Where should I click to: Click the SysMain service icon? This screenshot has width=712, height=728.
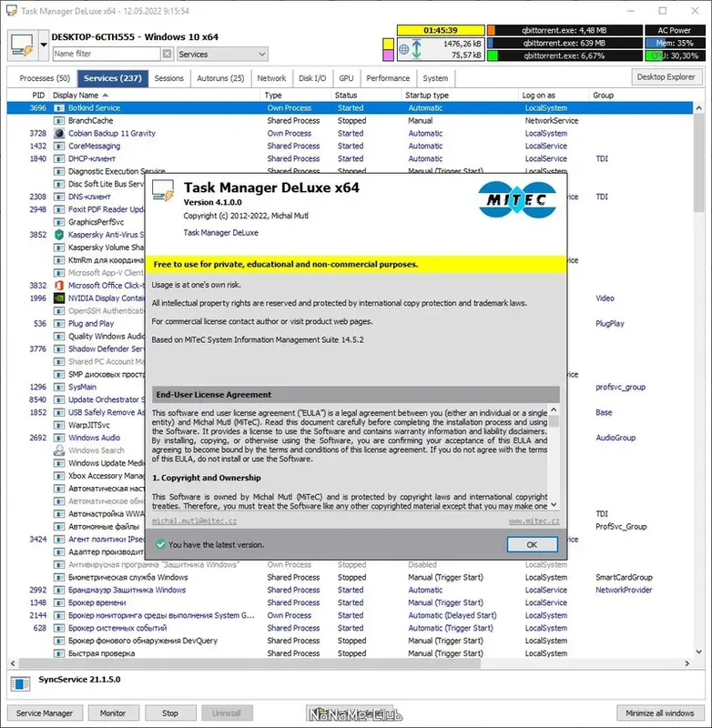pyautogui.click(x=59, y=388)
